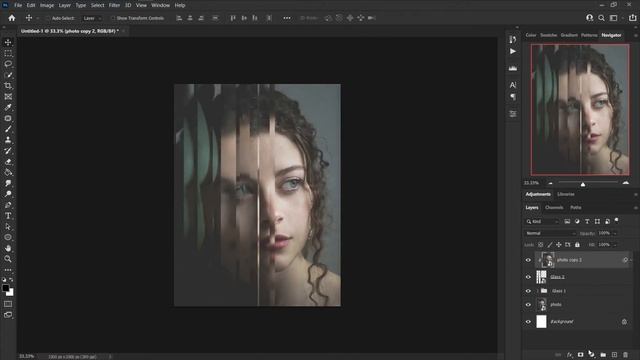Add layer mask icon
This screenshot has width=640, height=360.
point(580,355)
